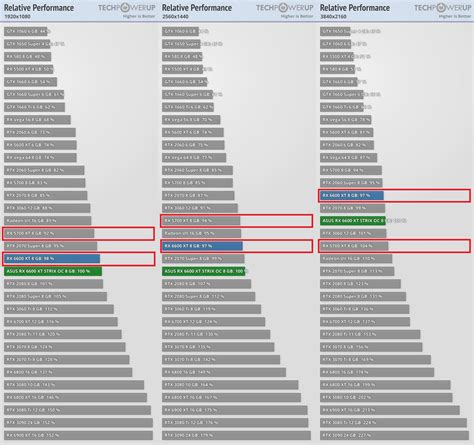The image size is (474, 445).
Task: Click the GTX 1660 6 GB 54% bar in the 1920x1080 chart
Action: click(31, 82)
